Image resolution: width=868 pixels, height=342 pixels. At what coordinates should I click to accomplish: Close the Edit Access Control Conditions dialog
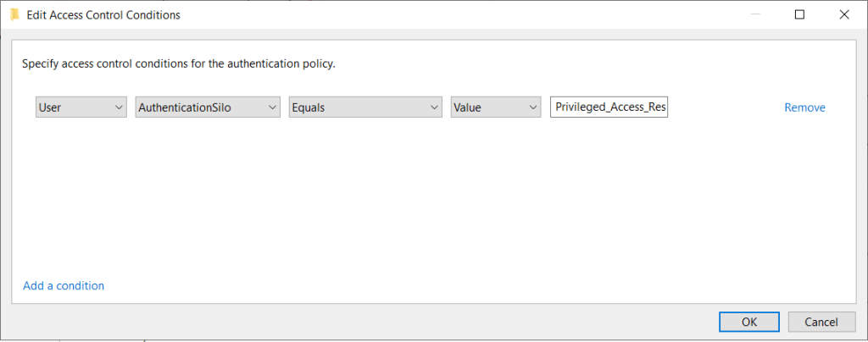pyautogui.click(x=843, y=14)
